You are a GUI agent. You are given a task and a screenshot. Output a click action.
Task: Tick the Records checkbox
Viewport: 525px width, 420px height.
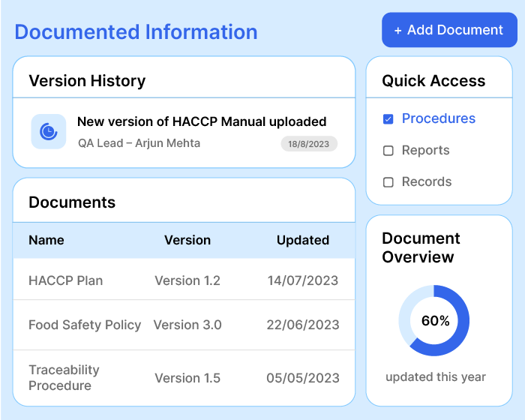tap(388, 182)
